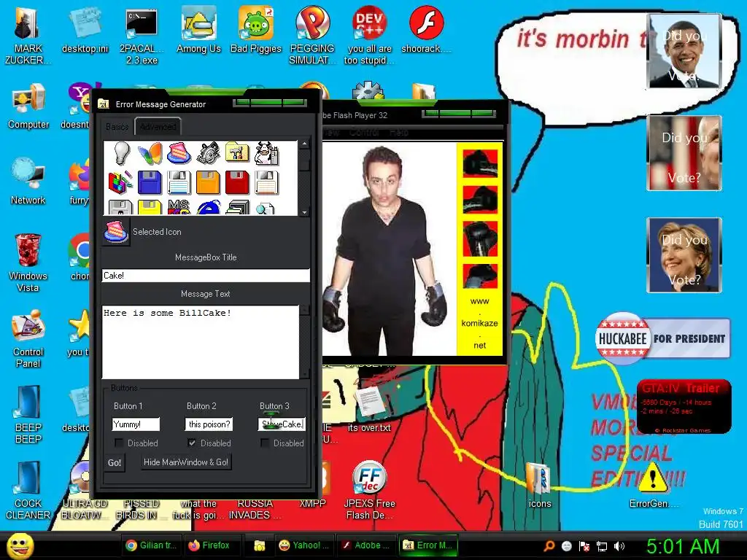The image size is (747, 560).
Task: Open the Control Panel desktop icon
Action: [28, 338]
